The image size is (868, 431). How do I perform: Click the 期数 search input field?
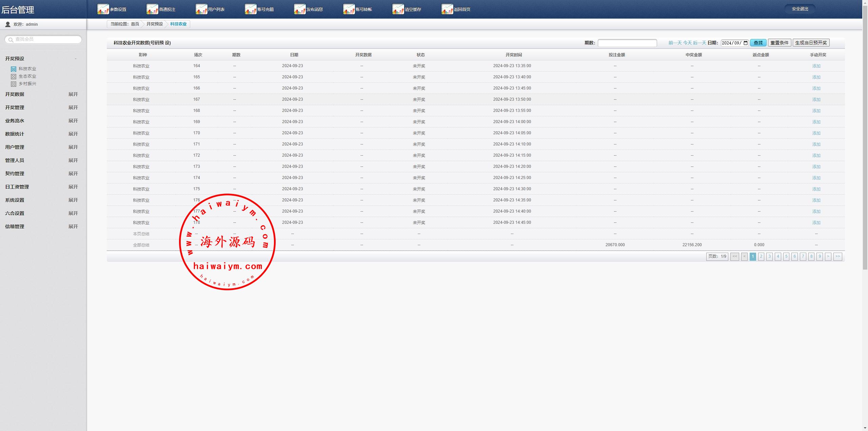627,43
